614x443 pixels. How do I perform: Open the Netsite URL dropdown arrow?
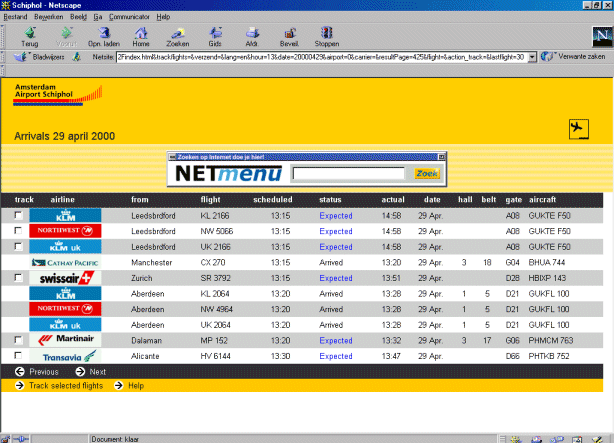tap(532, 57)
